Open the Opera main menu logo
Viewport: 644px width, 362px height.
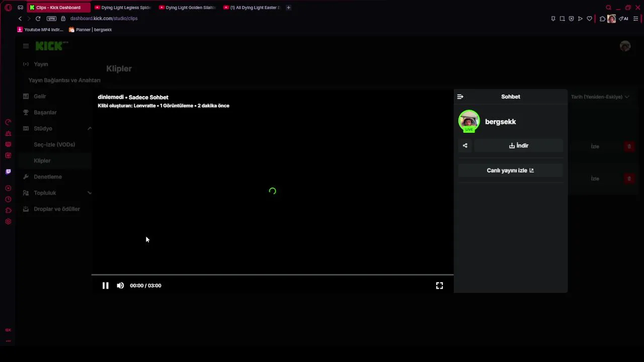(8, 8)
